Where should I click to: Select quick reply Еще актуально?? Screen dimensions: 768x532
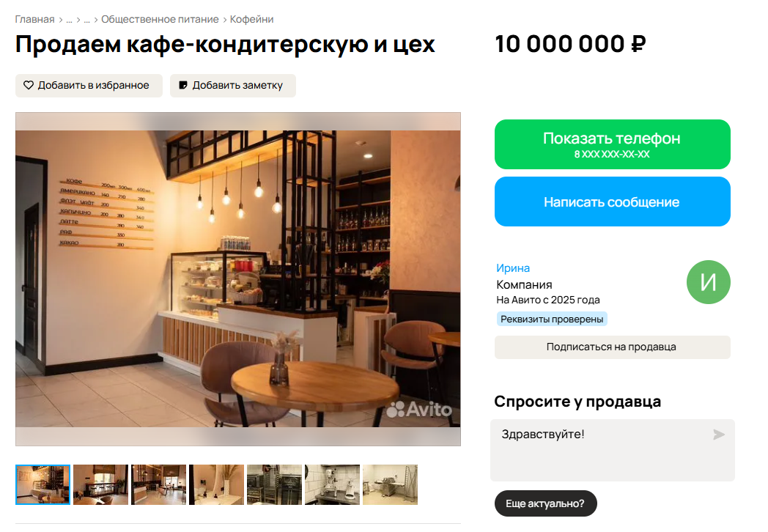546,503
